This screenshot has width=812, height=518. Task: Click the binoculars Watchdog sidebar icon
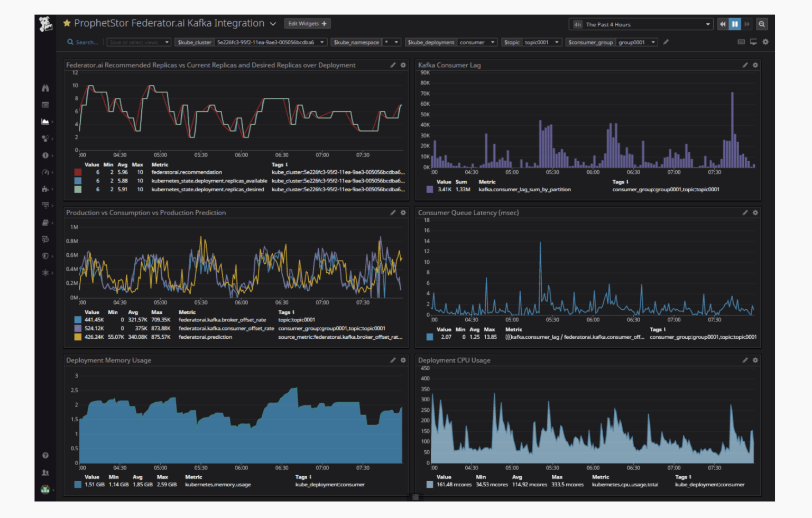tap(45, 88)
